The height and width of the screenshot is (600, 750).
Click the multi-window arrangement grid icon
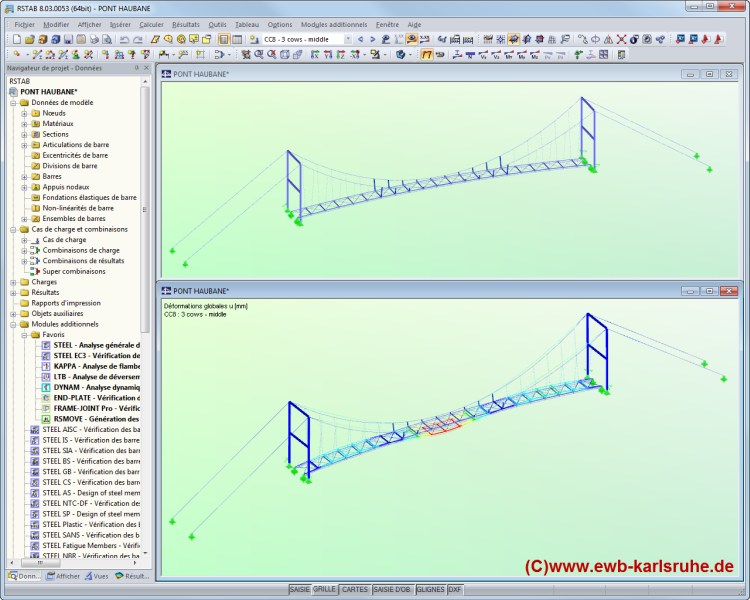point(604,55)
